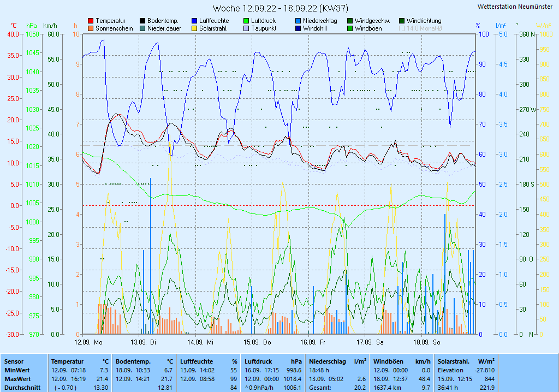Click the Gesamt precipitation value 20.2
559x392 pixels.
click(360, 388)
